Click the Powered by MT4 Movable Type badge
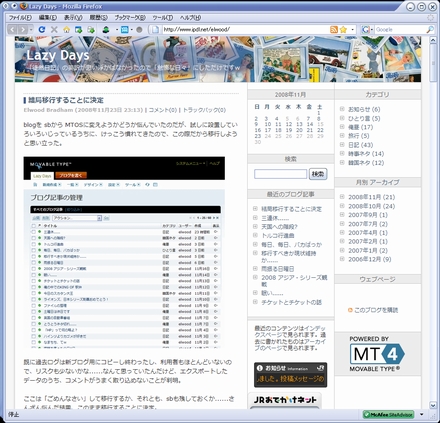Screen dimensions: 440x423 pos(377,354)
